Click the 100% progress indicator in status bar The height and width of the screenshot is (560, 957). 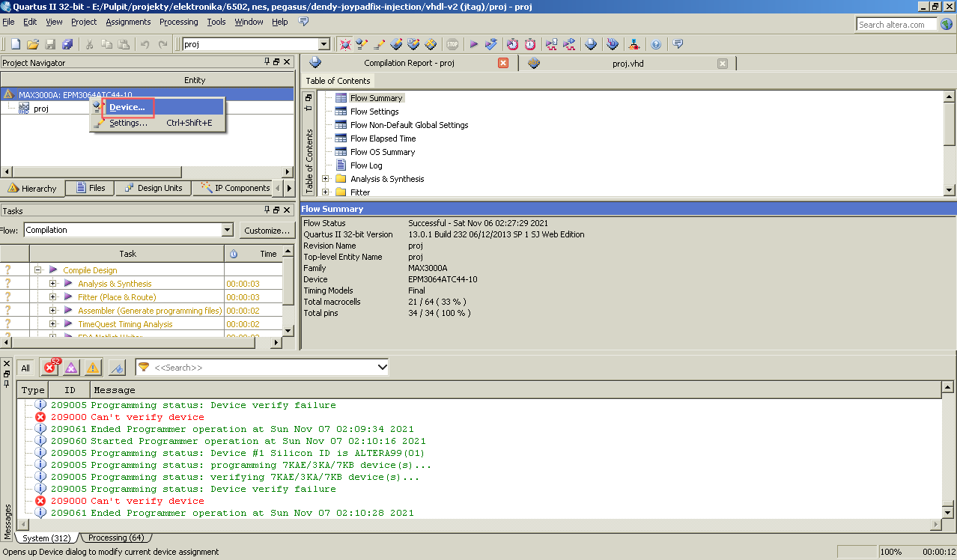click(890, 552)
